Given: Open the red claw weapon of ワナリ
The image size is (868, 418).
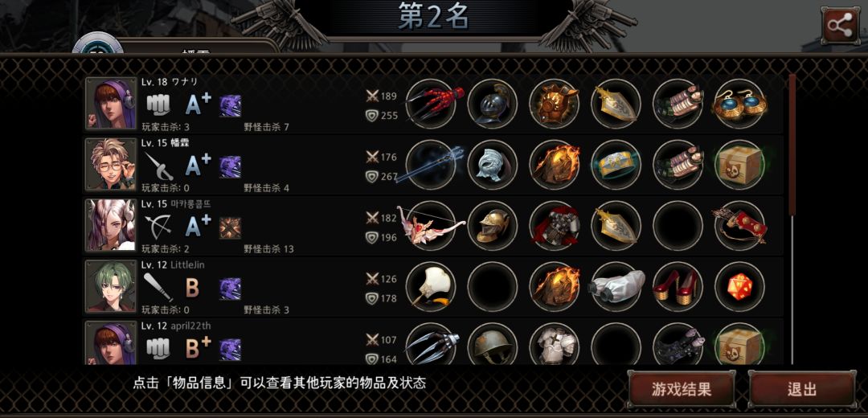Looking at the screenshot, I should pos(432,104).
